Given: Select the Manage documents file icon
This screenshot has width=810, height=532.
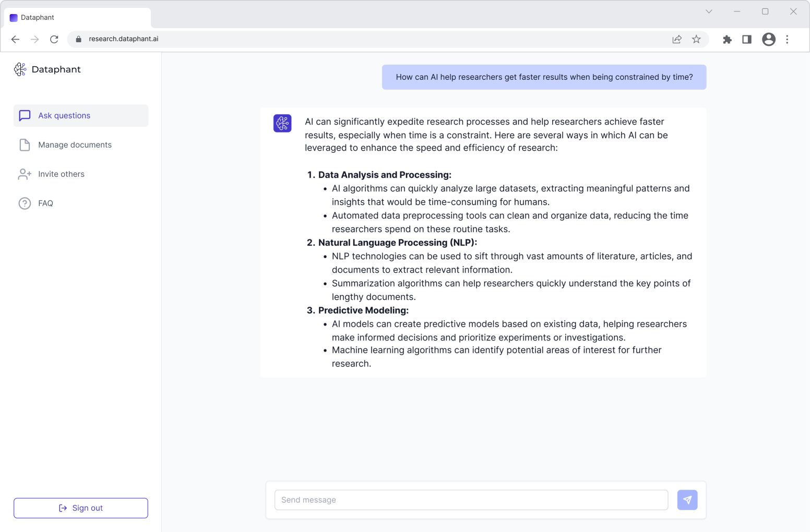Looking at the screenshot, I should (25, 144).
